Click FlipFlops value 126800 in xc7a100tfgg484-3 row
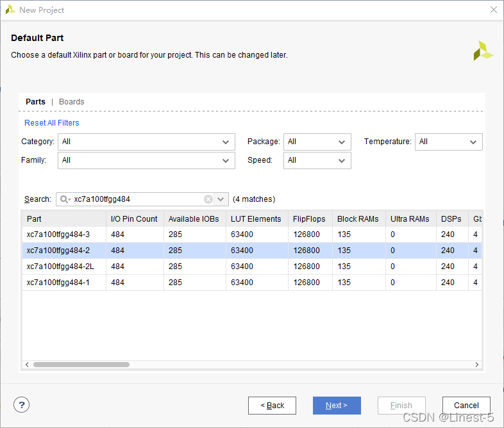The height and width of the screenshot is (428, 504). (x=307, y=235)
